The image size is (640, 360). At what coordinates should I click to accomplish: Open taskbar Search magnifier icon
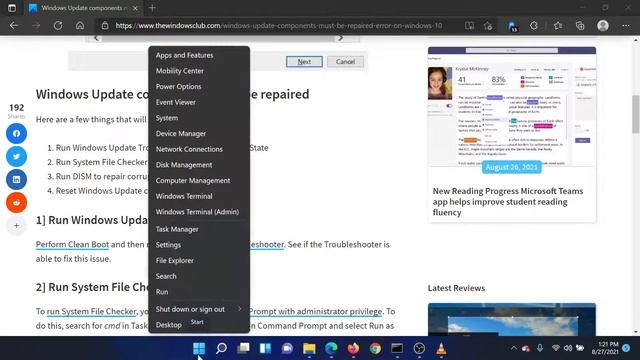221,348
